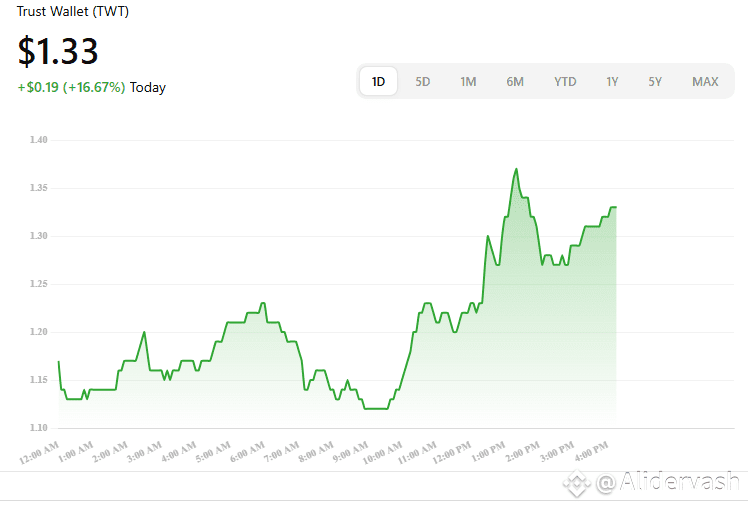This screenshot has height=509, width=748.
Task: Click the Today label
Action: click(148, 88)
